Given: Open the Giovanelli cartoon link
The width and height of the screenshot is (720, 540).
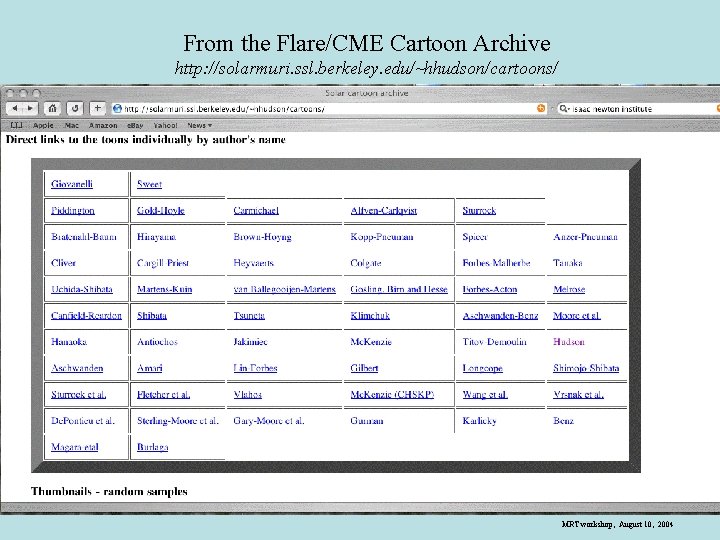Looking at the screenshot, I should click(x=72, y=184).
